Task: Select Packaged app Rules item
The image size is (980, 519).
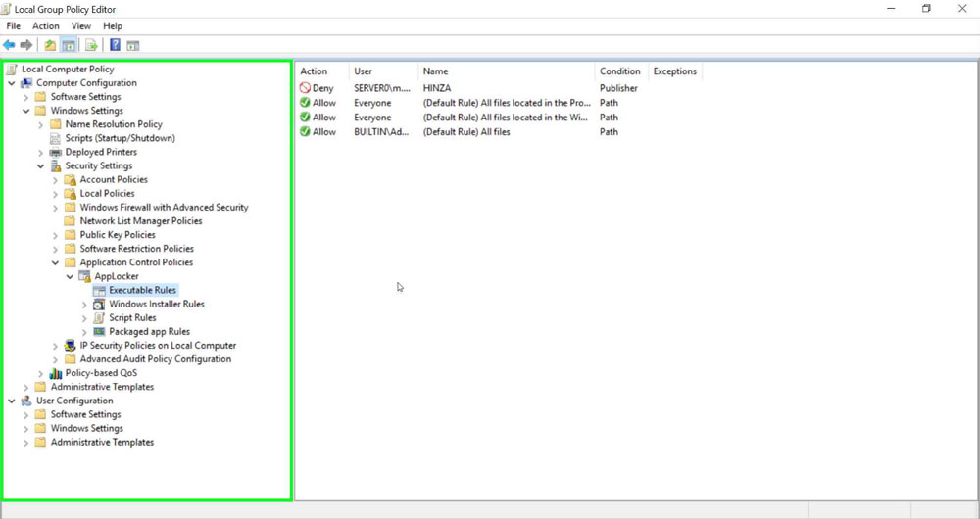Action: click(149, 331)
